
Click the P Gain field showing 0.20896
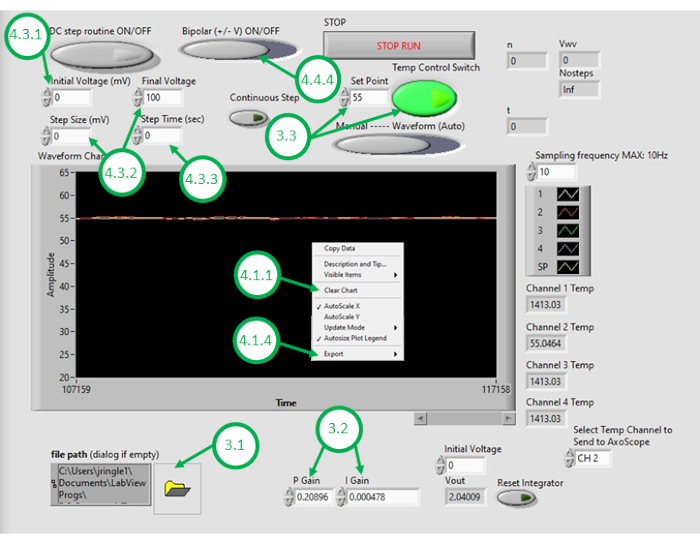point(314,497)
